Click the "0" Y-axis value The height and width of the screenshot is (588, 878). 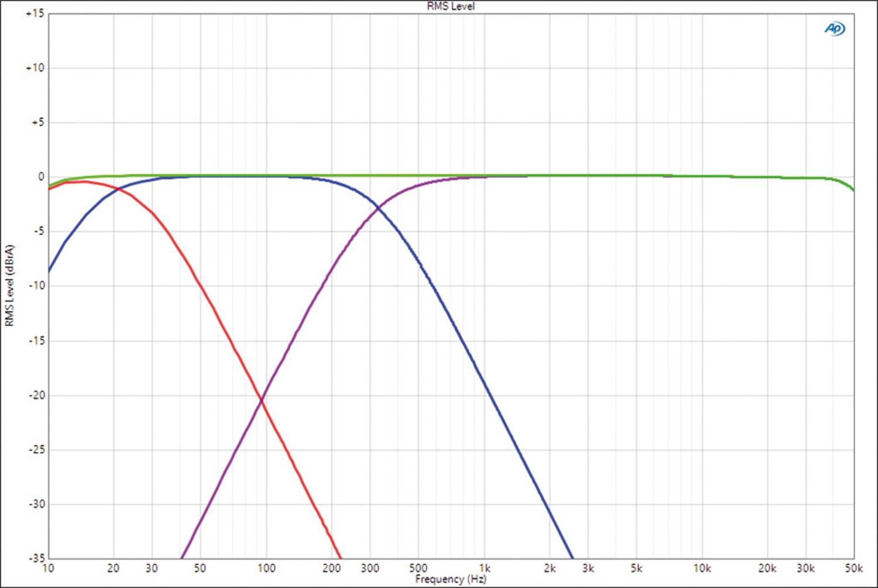click(41, 177)
